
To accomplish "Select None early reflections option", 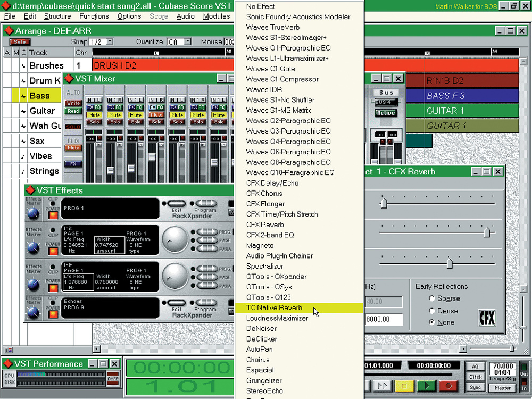I will click(x=431, y=322).
